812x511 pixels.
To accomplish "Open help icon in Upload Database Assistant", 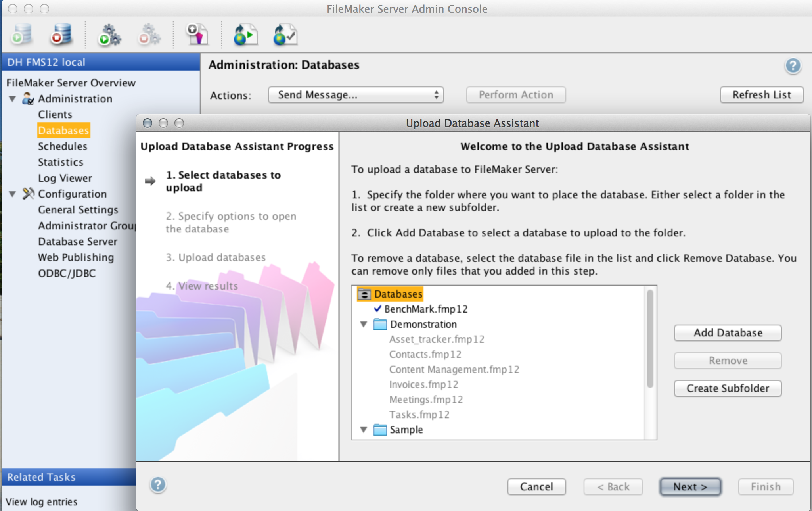I will 158,485.
